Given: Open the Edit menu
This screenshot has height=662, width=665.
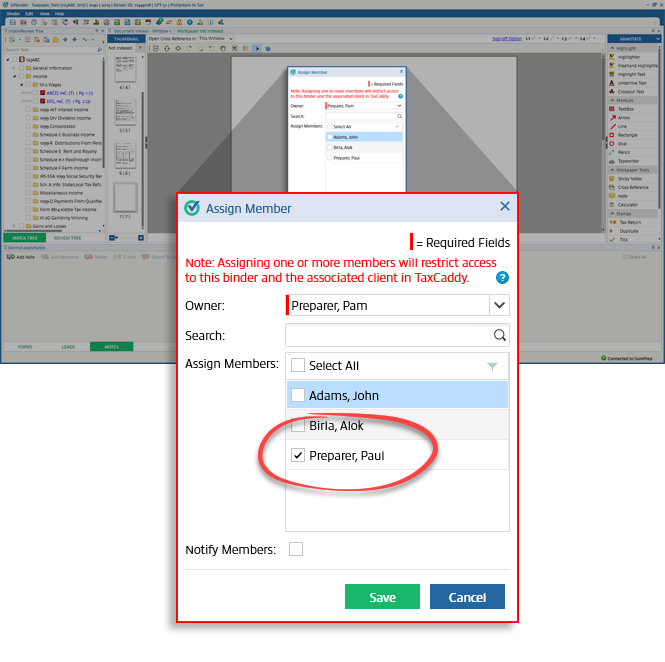Looking at the screenshot, I should tap(29, 14).
